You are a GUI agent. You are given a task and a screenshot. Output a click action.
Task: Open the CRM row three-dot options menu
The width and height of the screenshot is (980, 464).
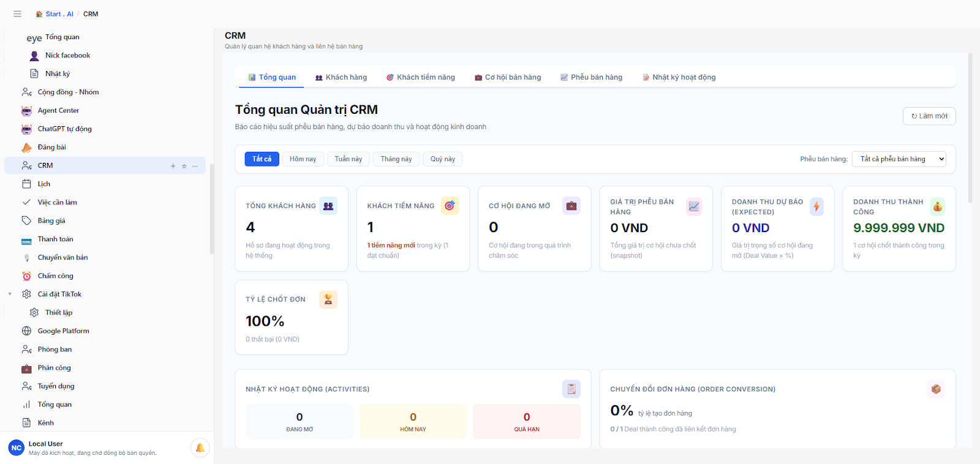[195, 166]
